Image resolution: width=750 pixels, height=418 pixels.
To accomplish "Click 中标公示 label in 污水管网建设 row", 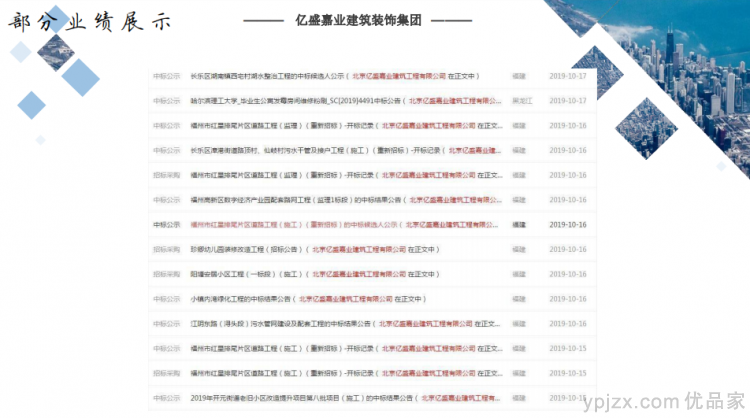I will 166,324.
